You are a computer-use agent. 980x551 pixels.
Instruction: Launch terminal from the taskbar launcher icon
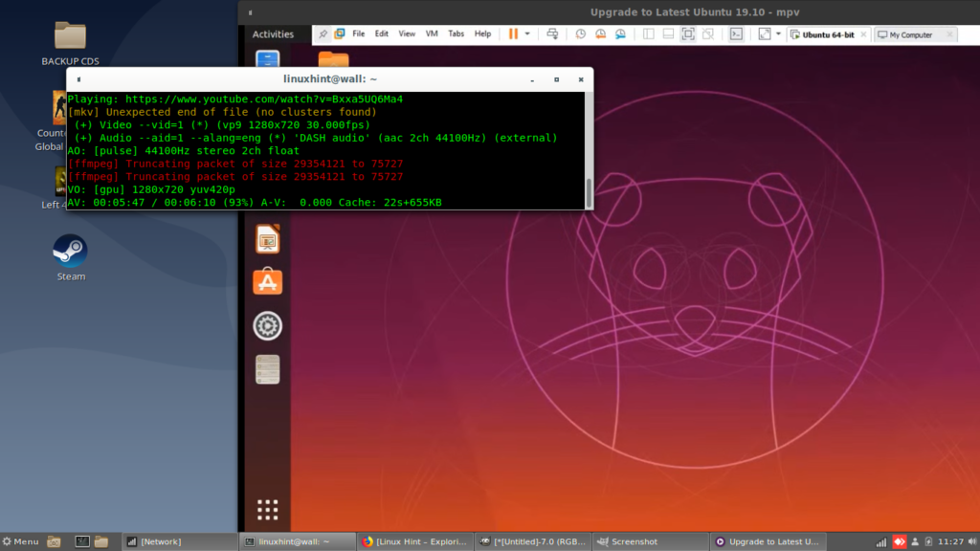82,541
